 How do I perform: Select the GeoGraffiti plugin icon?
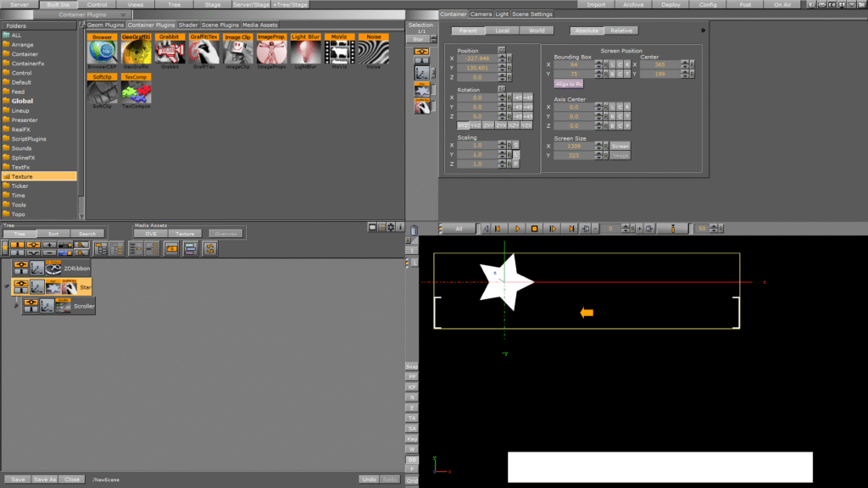point(136,49)
